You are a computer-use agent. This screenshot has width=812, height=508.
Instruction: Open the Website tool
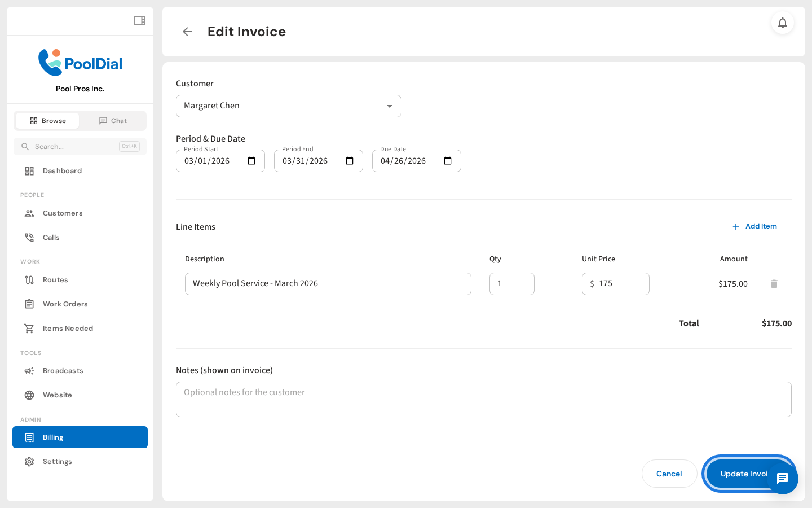click(x=56, y=395)
